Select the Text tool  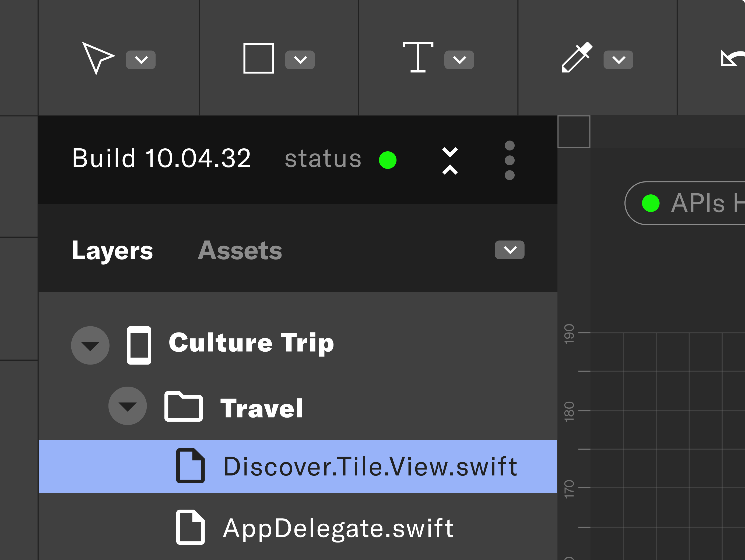[x=418, y=57]
